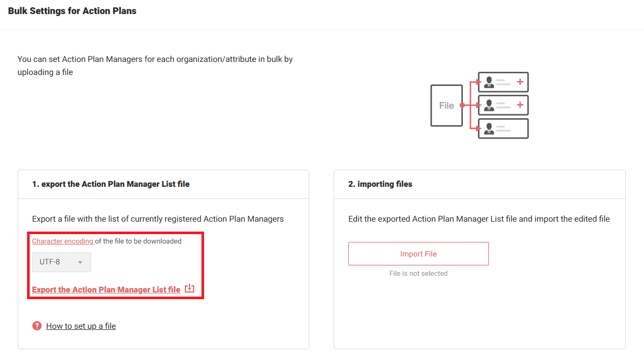Screen dimensions: 644x358
Task: Export the Action Plan Manager List file
Action: pos(106,290)
